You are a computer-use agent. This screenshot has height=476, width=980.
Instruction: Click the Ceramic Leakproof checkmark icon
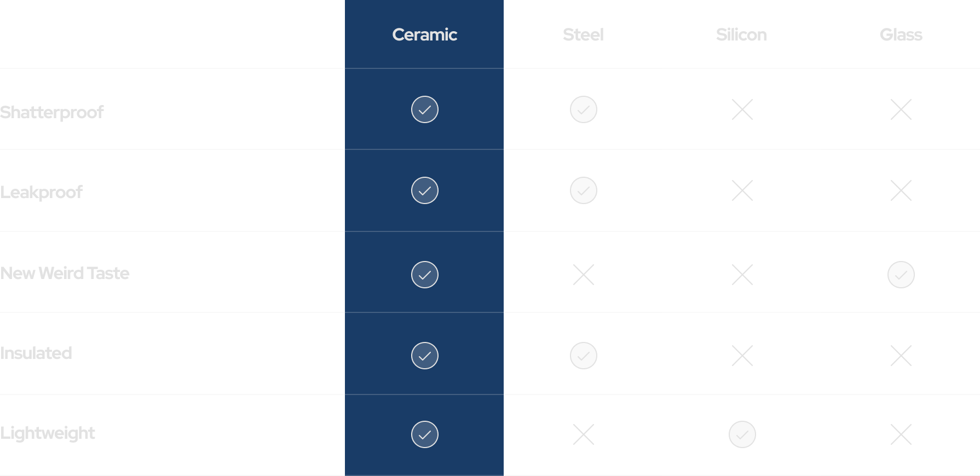pyautogui.click(x=424, y=190)
